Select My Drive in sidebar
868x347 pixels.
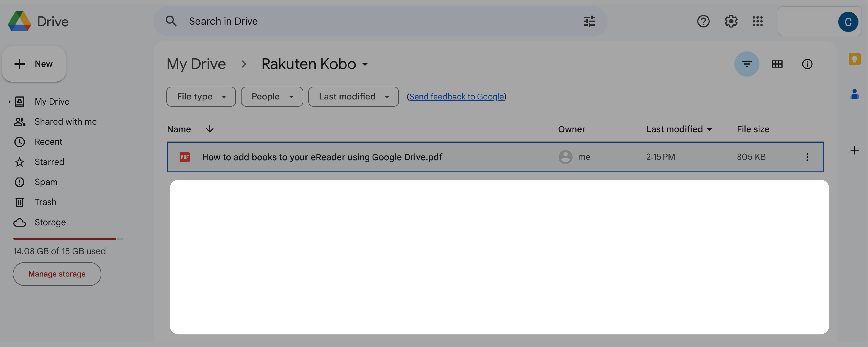pyautogui.click(x=52, y=101)
